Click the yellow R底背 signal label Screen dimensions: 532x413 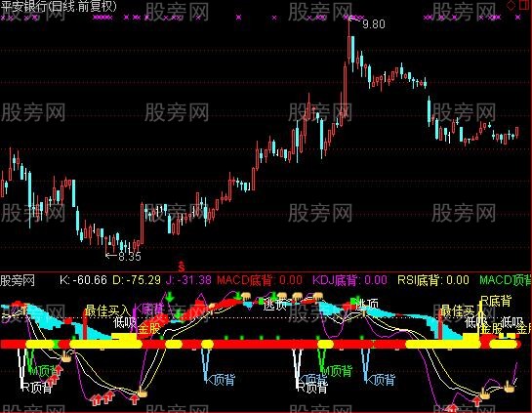[x=496, y=301]
